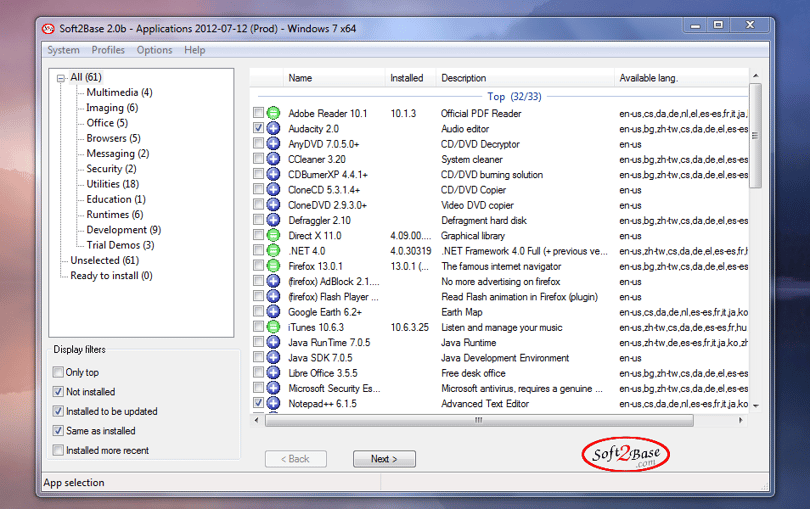Click the Description column header
Viewport: 810px width, 509px height.
[525, 78]
